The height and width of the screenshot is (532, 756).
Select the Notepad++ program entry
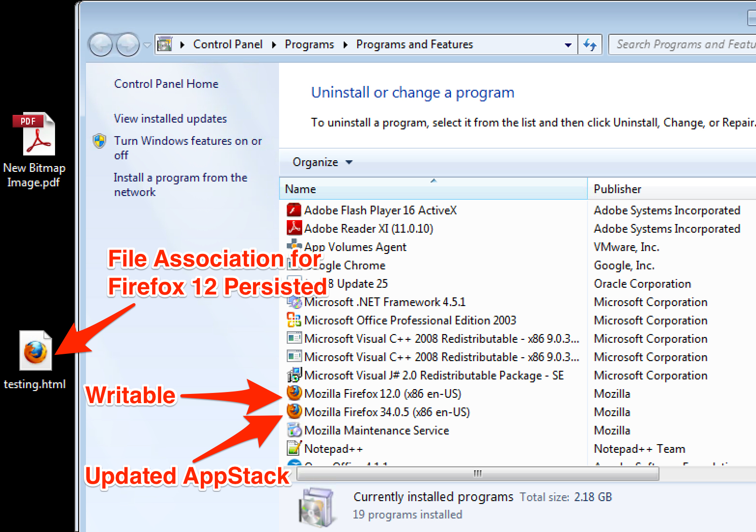pos(333,449)
